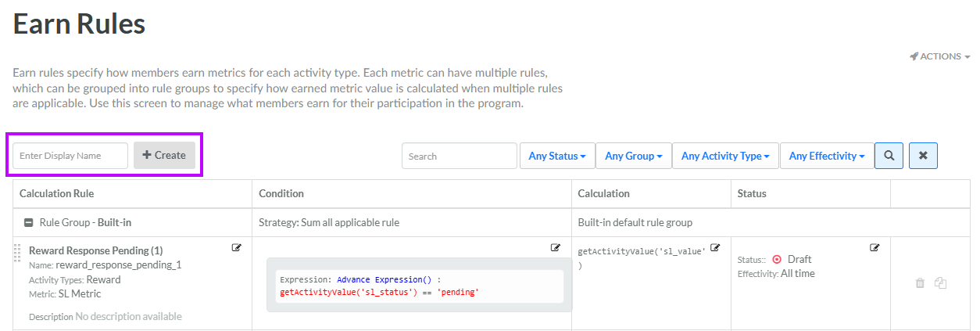
Task: Click the magnifier search button
Action: tap(889, 156)
